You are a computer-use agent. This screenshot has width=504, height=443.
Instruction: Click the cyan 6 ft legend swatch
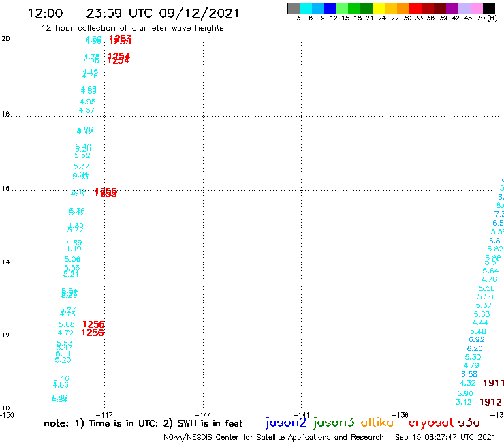point(306,8)
